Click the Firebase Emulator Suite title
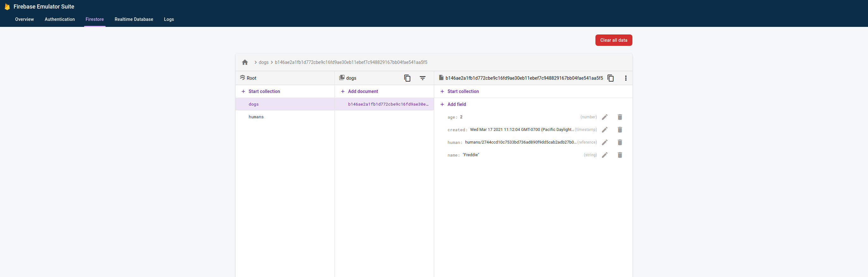 (x=44, y=6)
